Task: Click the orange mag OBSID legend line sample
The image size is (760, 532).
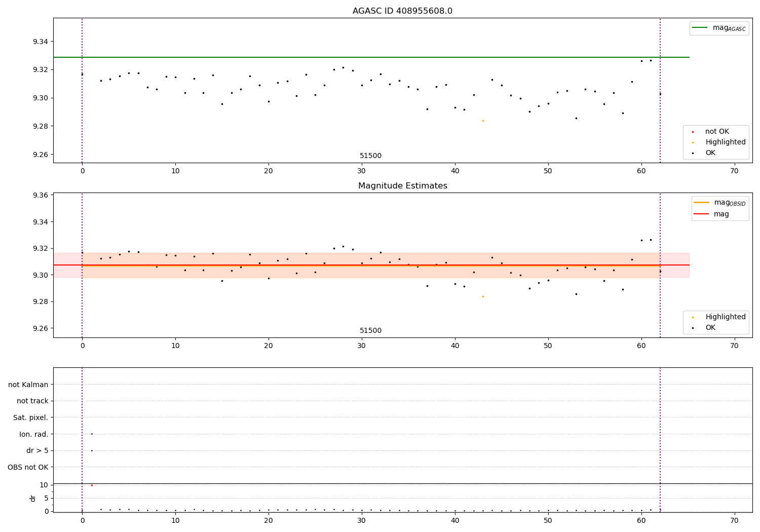Action: pyautogui.click(x=701, y=203)
